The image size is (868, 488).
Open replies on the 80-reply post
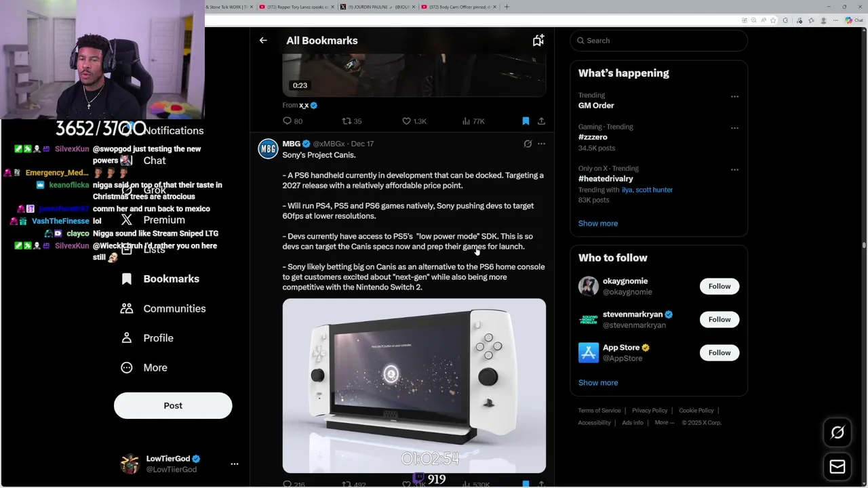292,121
